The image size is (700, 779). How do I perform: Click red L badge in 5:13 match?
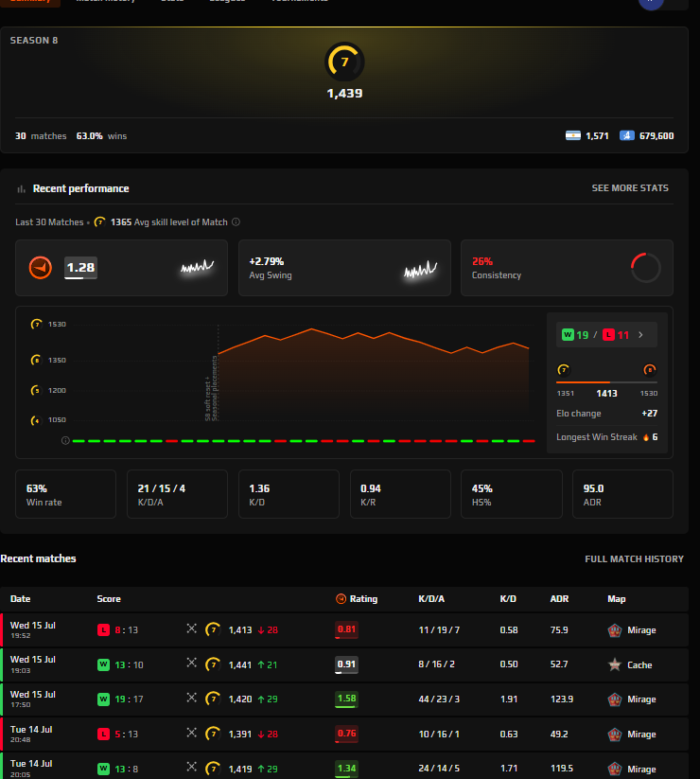point(103,734)
